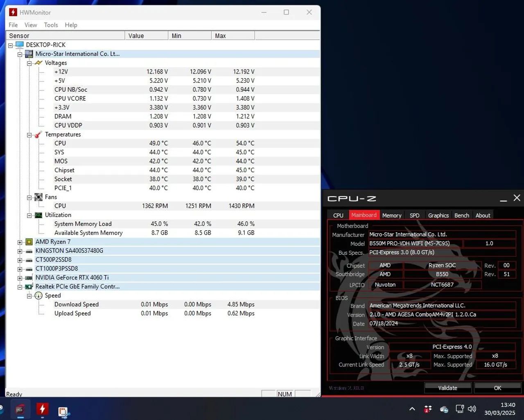Select the CPU VCORE voltage row
The width and height of the screenshot is (524, 420).
pos(163,99)
